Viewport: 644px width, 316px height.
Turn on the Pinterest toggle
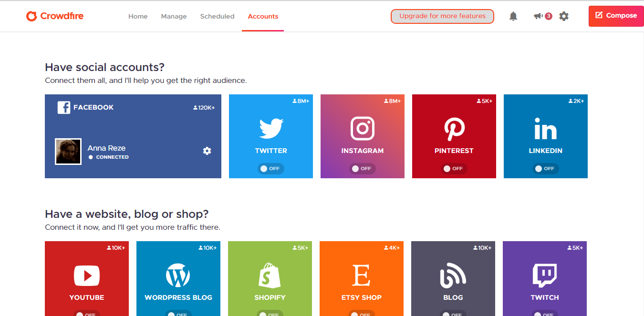pos(454,169)
